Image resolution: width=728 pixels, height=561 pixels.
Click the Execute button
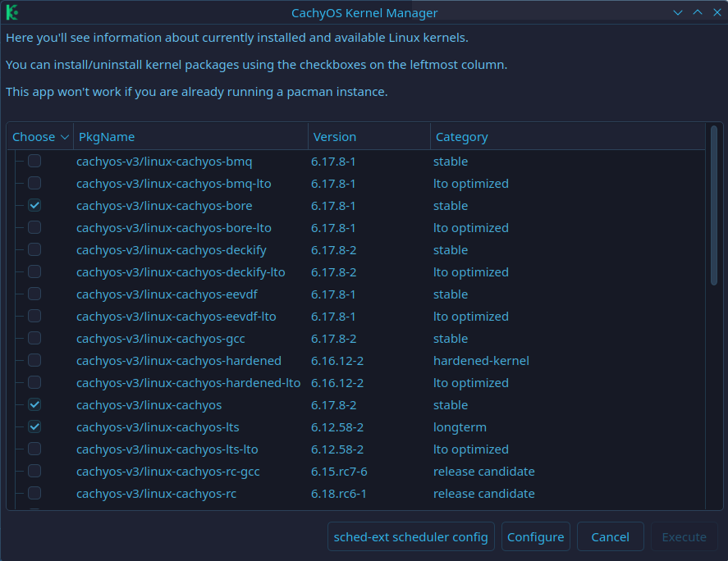point(685,537)
